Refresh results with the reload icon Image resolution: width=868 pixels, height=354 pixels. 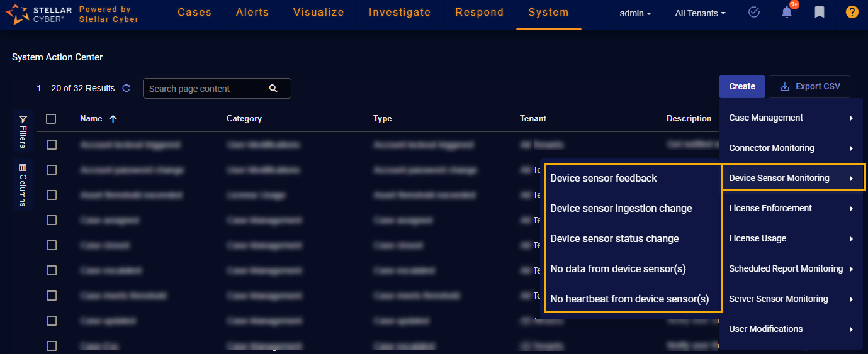[x=126, y=89]
